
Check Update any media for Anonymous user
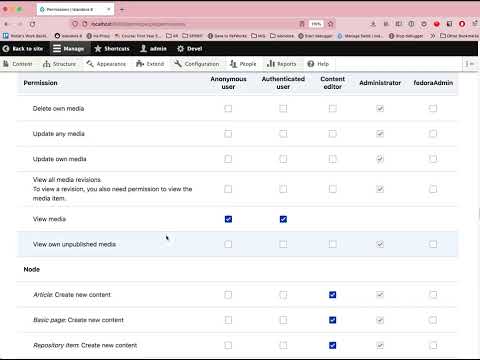coord(228,134)
